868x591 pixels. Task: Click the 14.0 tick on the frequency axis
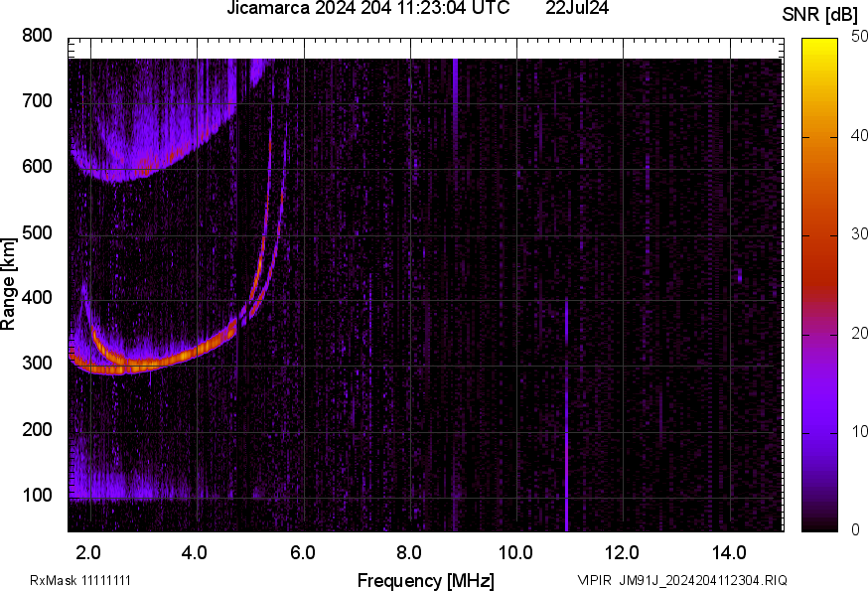(x=729, y=551)
